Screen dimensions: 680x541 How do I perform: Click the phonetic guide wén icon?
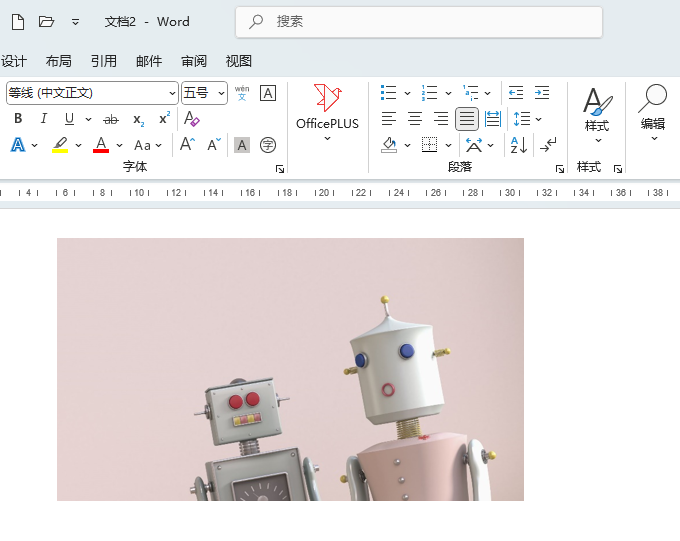(242, 93)
